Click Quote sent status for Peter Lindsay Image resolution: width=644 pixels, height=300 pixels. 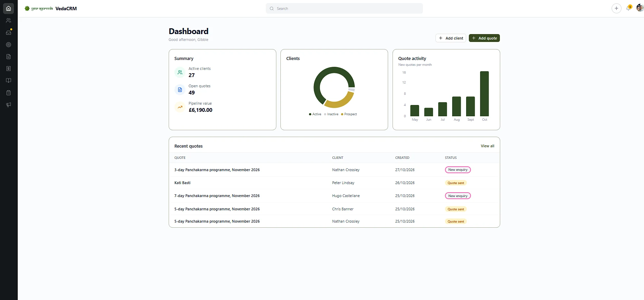pos(456,183)
